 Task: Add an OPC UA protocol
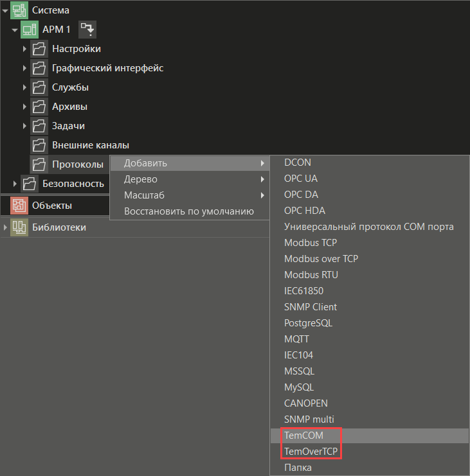click(x=301, y=179)
